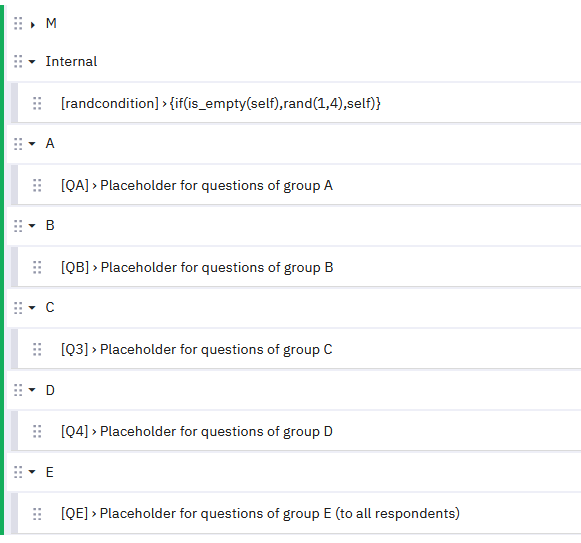Open question Q3 placeholder of group C
This screenshot has width=581, height=543.
(x=197, y=350)
